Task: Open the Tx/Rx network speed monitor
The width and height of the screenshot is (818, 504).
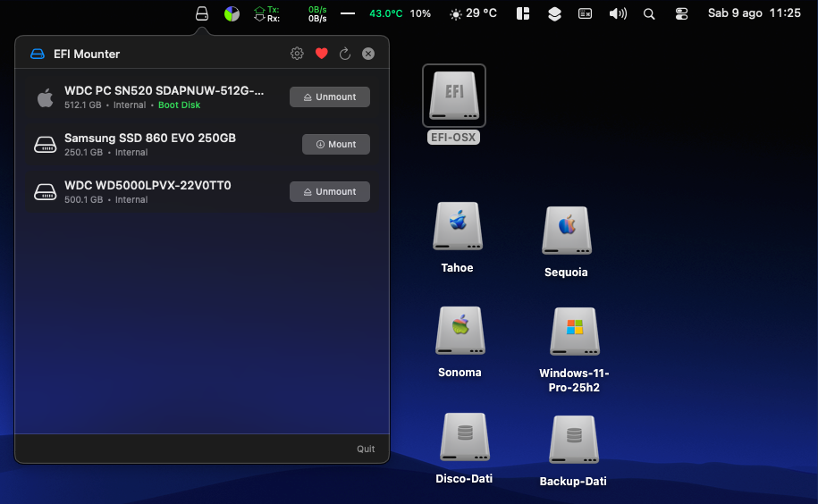Action: point(290,13)
